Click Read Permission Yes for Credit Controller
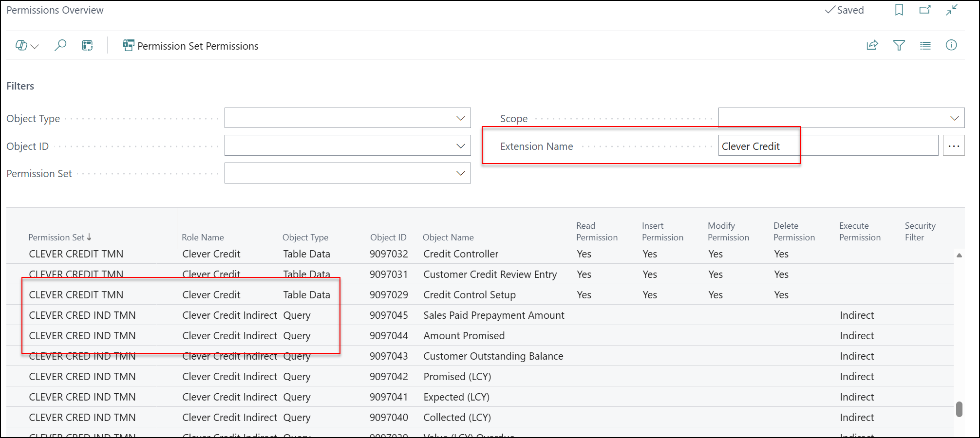Screen dimensions: 980x438 click(584, 254)
